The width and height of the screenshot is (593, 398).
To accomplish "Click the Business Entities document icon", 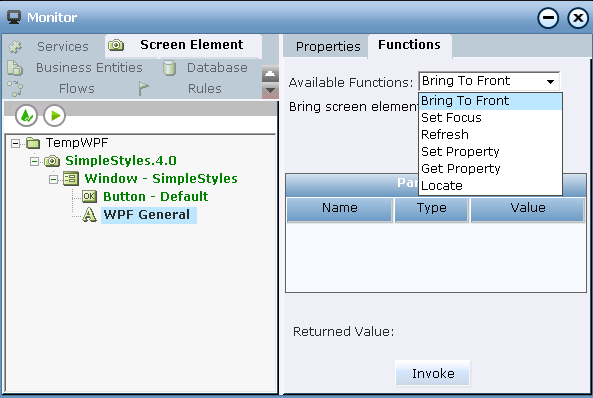I will click(15, 68).
